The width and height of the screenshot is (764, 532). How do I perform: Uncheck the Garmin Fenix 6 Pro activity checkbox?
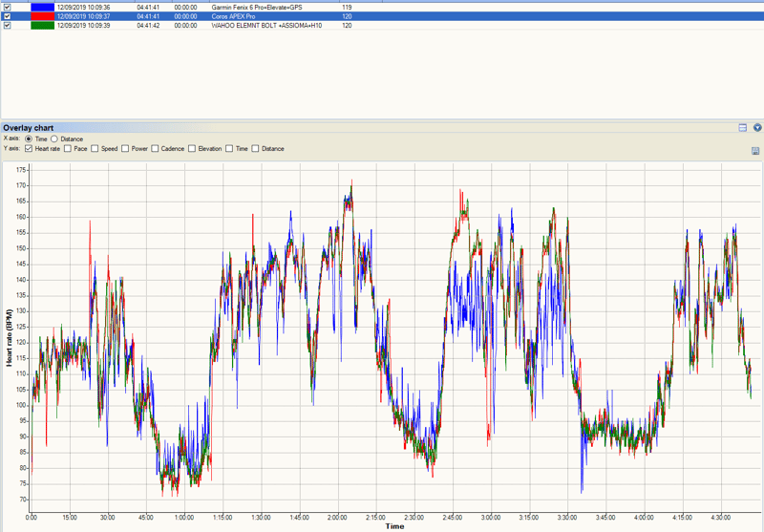tap(9, 7)
